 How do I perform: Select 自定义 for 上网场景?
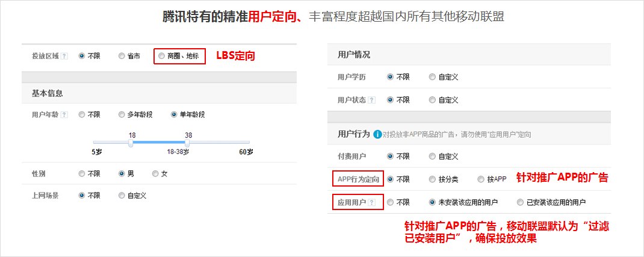click(x=122, y=196)
